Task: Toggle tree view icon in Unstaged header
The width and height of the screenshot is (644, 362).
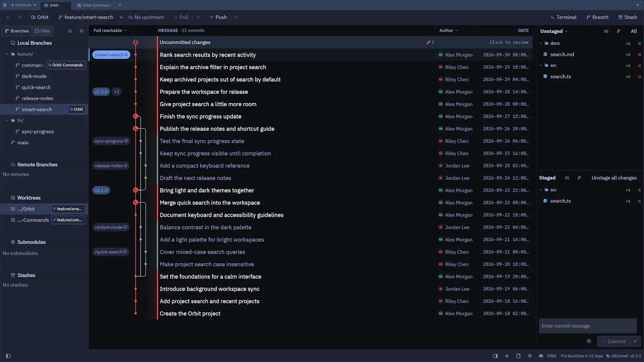Action: point(606,31)
